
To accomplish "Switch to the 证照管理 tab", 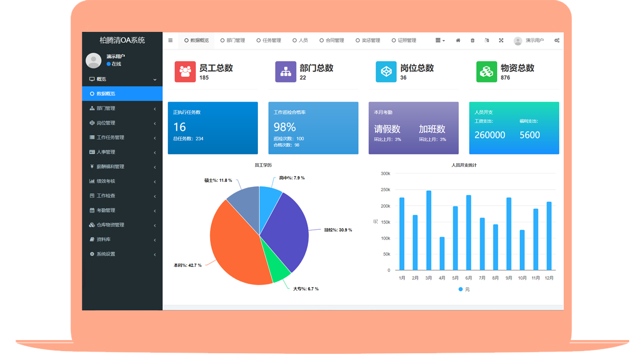I will [404, 40].
